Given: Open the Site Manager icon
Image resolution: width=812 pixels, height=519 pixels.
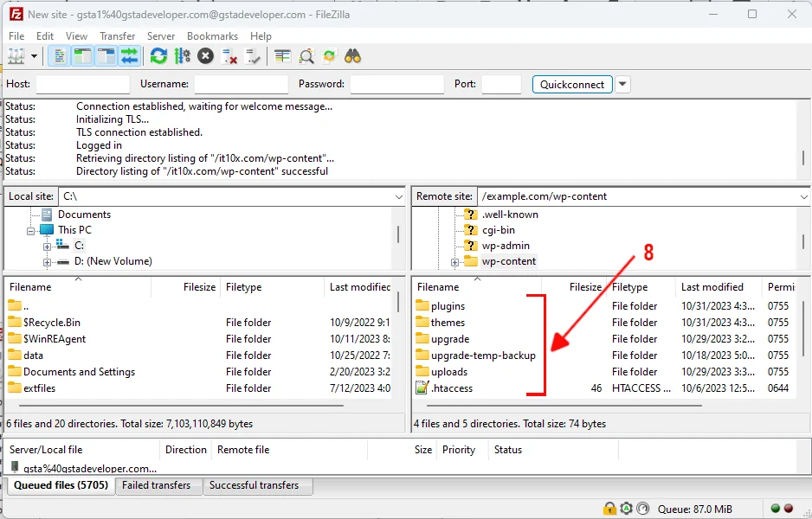Looking at the screenshot, I should (16, 56).
